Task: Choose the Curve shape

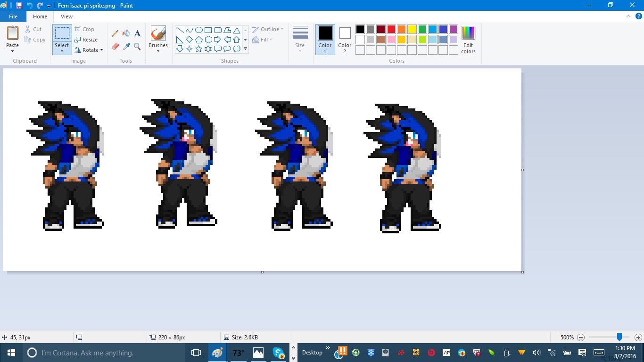Action: [189, 30]
